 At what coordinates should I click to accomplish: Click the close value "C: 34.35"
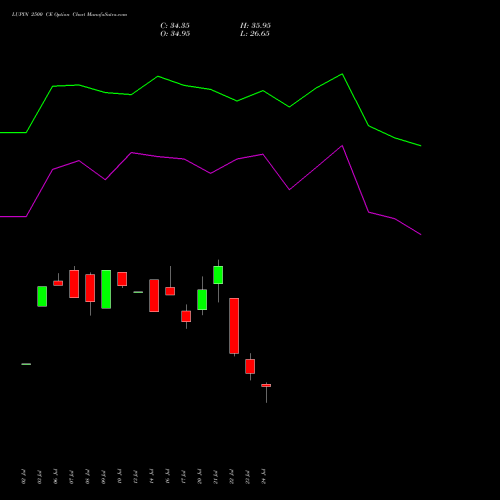pyautogui.click(x=175, y=26)
